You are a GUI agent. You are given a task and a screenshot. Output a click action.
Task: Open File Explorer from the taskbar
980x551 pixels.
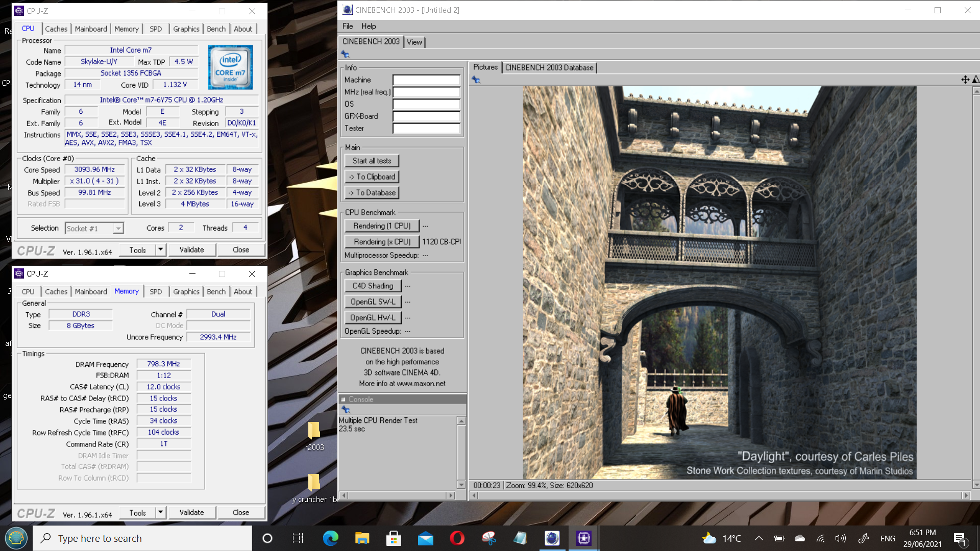pyautogui.click(x=362, y=538)
